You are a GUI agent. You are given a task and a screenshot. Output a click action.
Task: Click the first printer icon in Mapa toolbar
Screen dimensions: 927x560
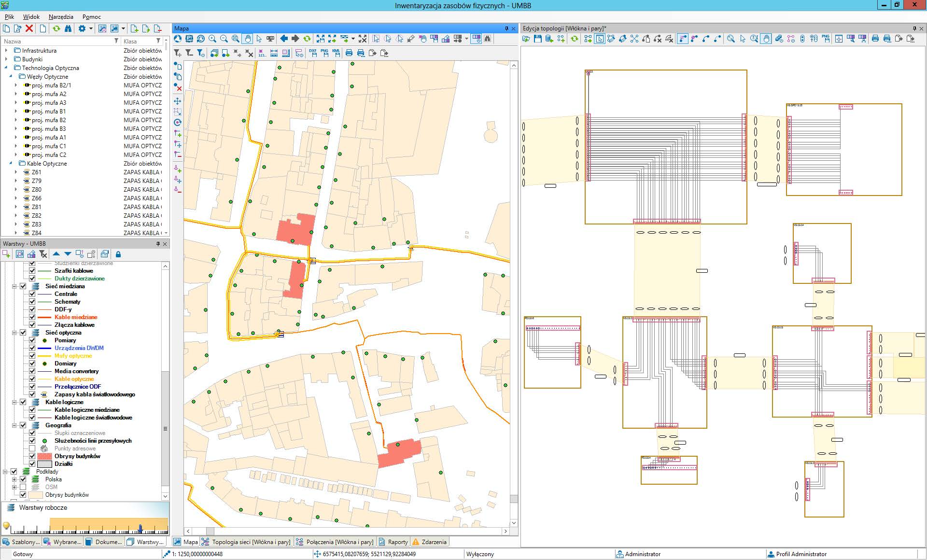pos(349,53)
